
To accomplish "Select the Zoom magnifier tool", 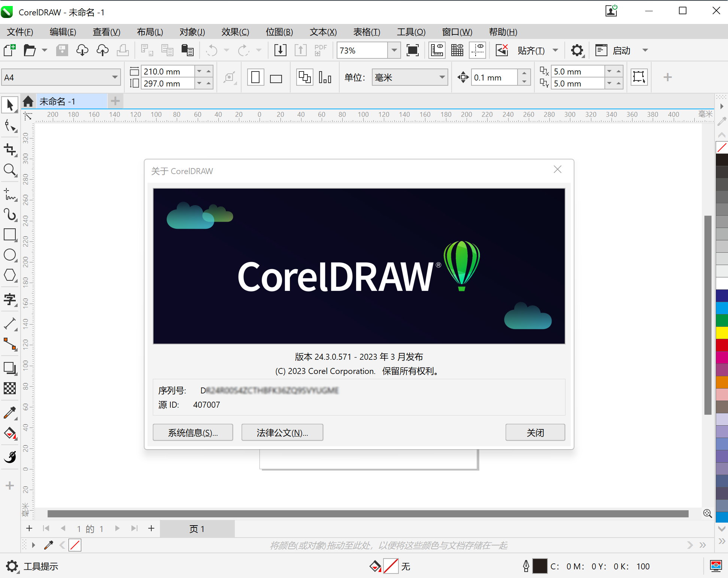I will tap(10, 170).
